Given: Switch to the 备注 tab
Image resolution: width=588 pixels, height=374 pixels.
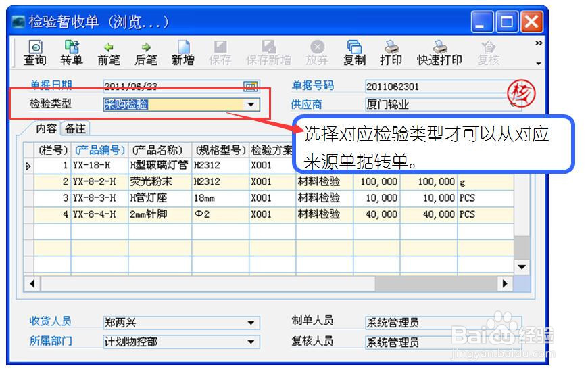Looking at the screenshot, I should (76, 128).
